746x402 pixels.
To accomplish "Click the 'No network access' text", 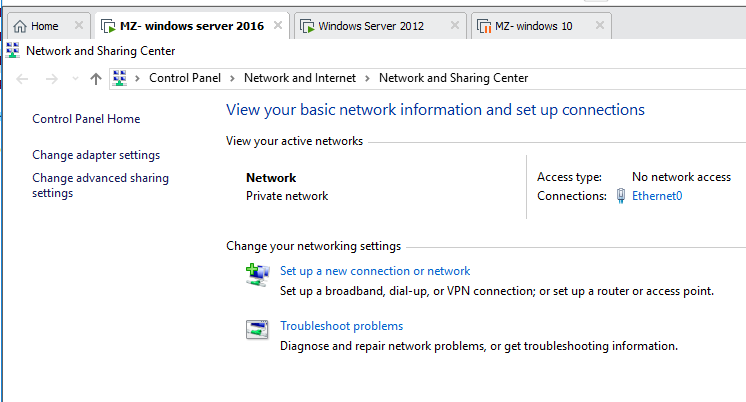I will coord(681,177).
